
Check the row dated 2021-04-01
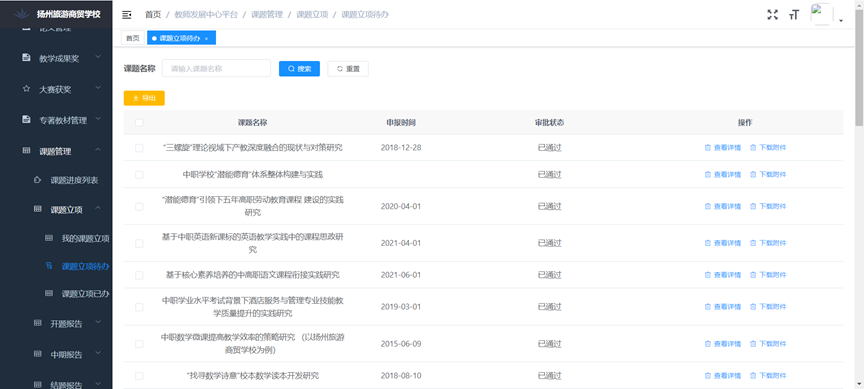(139, 243)
